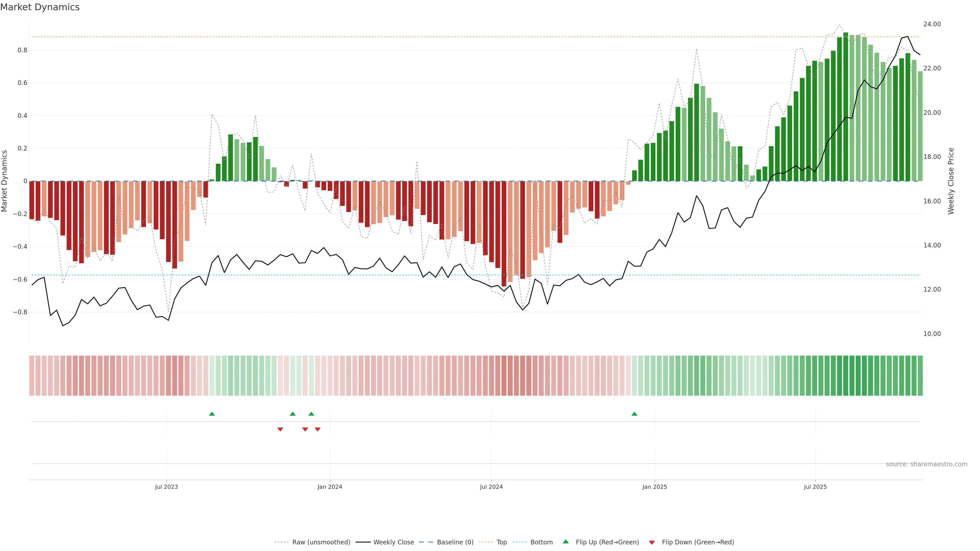Click the Jan 2025 axis label
Viewport: 980px width, 551px height.
[x=654, y=487]
